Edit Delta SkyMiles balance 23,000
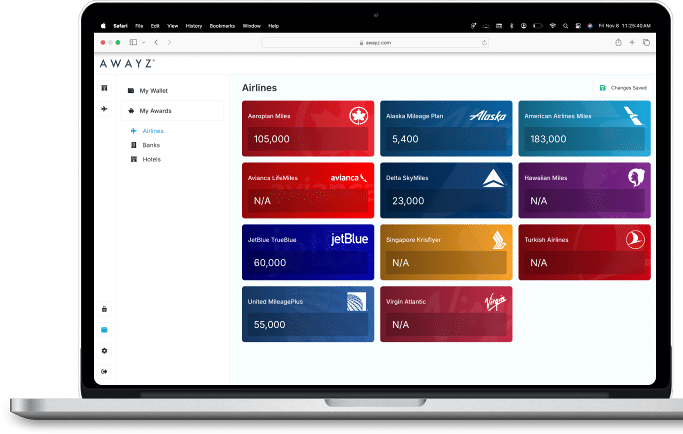Viewport: 683px width, 434px height. tap(446, 201)
